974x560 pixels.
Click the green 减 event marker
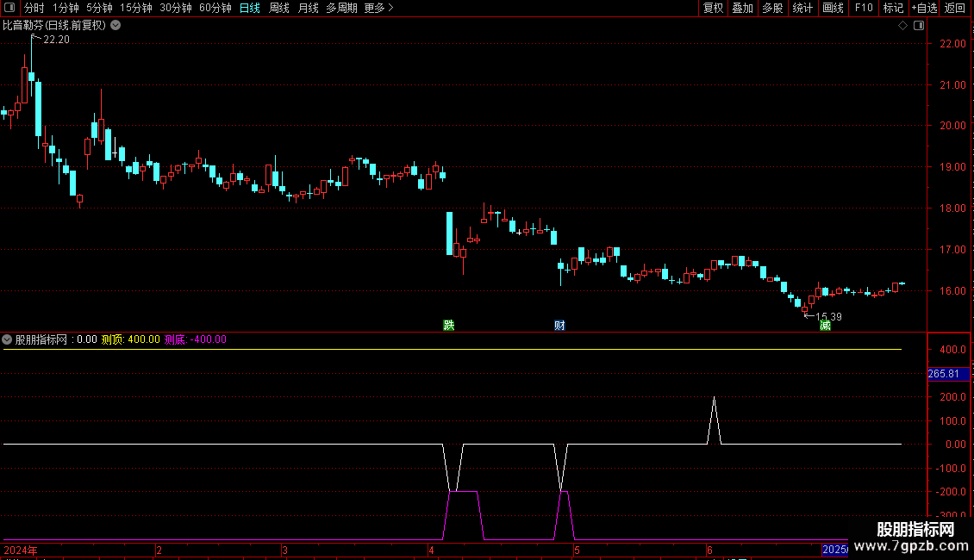(825, 325)
